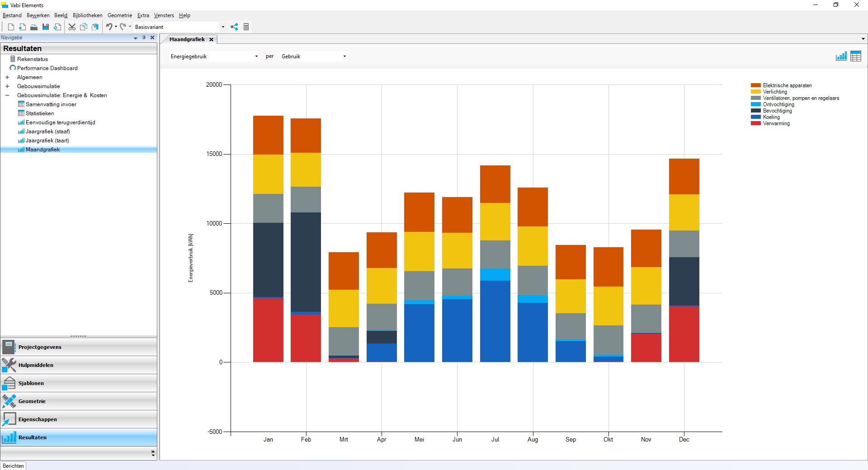Pin the Navigatie panel
The height and width of the screenshot is (470, 868).
[x=144, y=38]
